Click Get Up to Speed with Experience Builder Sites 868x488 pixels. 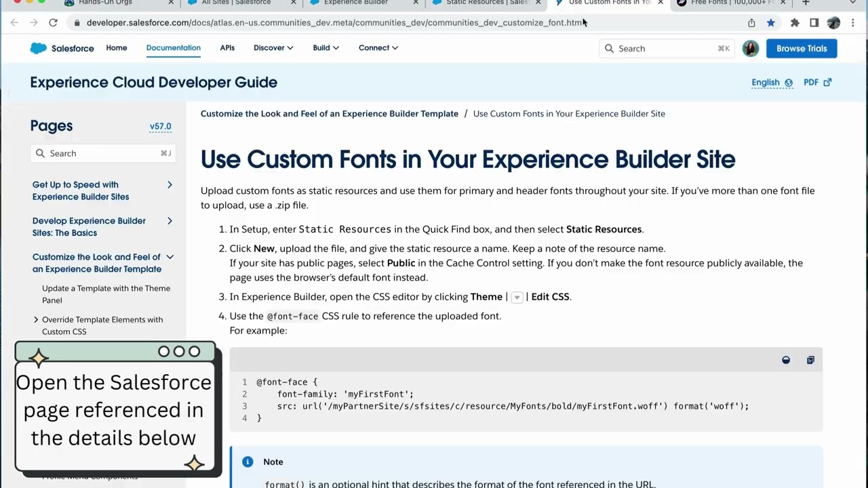point(81,190)
